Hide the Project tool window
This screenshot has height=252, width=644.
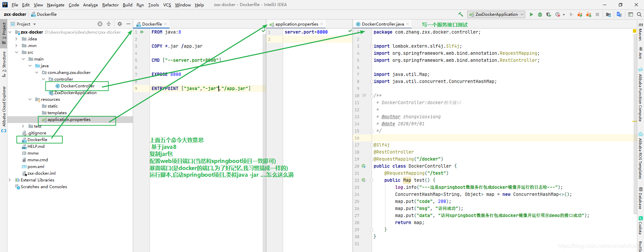point(128,24)
